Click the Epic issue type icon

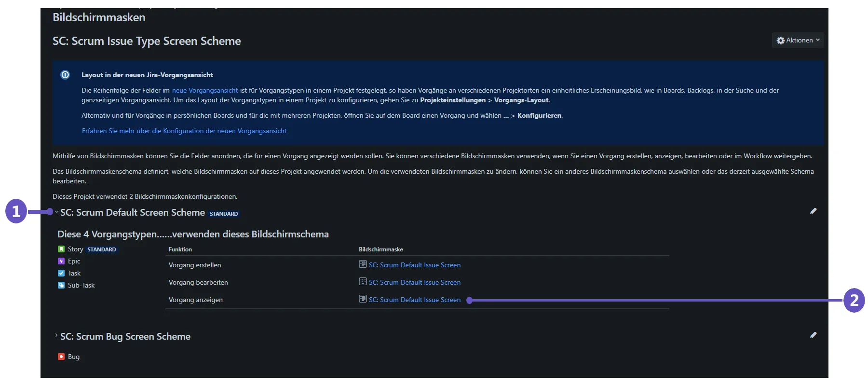coord(61,261)
